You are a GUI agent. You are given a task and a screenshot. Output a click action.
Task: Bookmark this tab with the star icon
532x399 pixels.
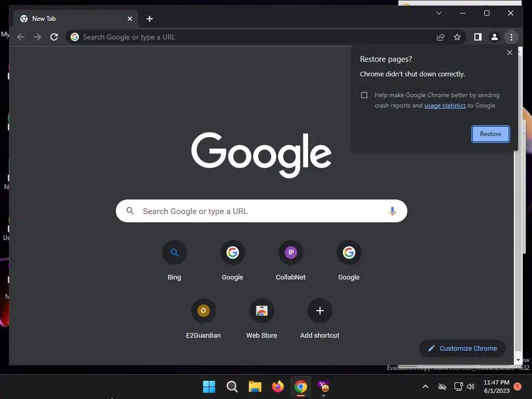click(x=457, y=37)
